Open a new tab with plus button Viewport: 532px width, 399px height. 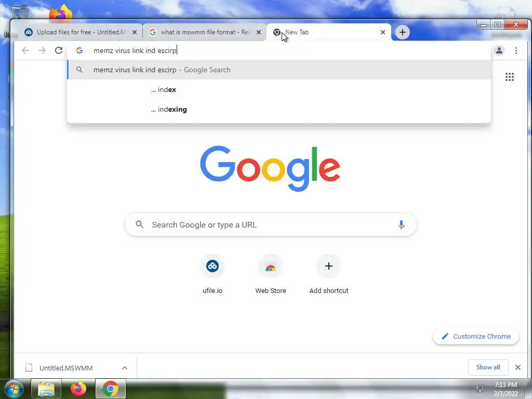click(403, 32)
